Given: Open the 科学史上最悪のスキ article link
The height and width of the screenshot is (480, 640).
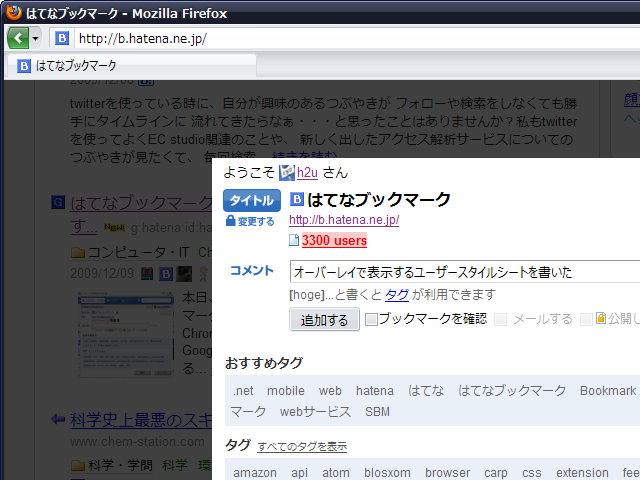Looking at the screenshot, I should (x=141, y=420).
